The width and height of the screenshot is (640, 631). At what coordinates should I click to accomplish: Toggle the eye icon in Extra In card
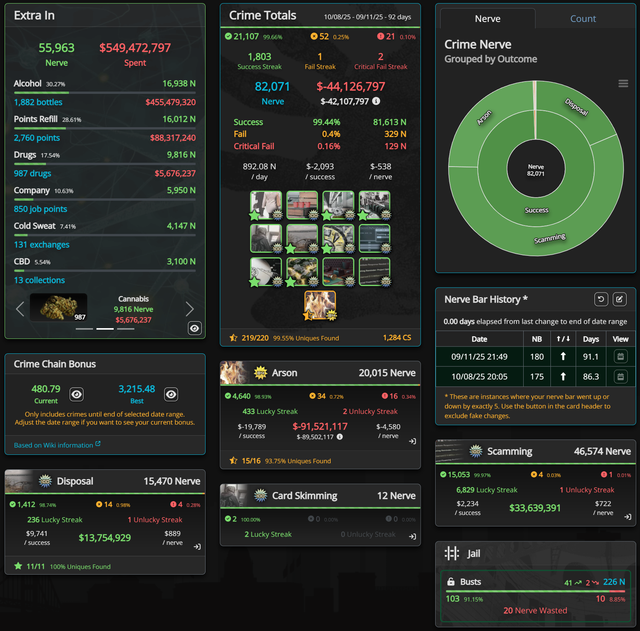pos(195,328)
